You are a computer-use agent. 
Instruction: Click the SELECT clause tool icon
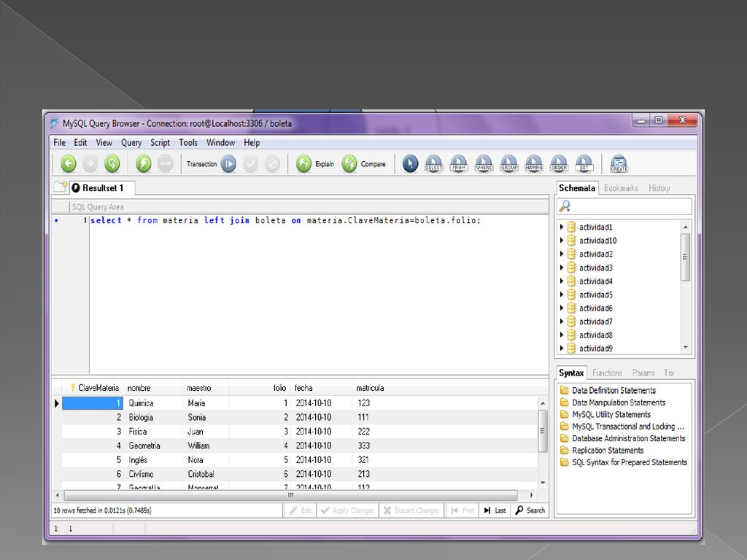[x=433, y=164]
